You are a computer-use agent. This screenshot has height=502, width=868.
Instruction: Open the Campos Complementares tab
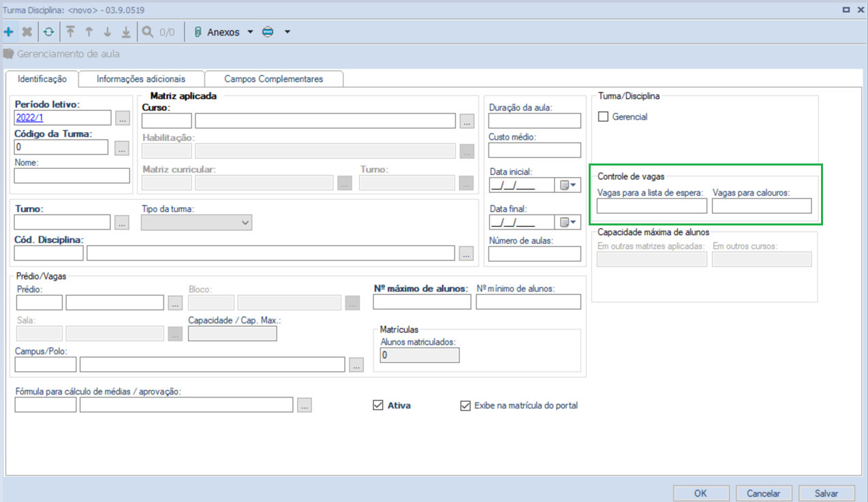click(273, 79)
